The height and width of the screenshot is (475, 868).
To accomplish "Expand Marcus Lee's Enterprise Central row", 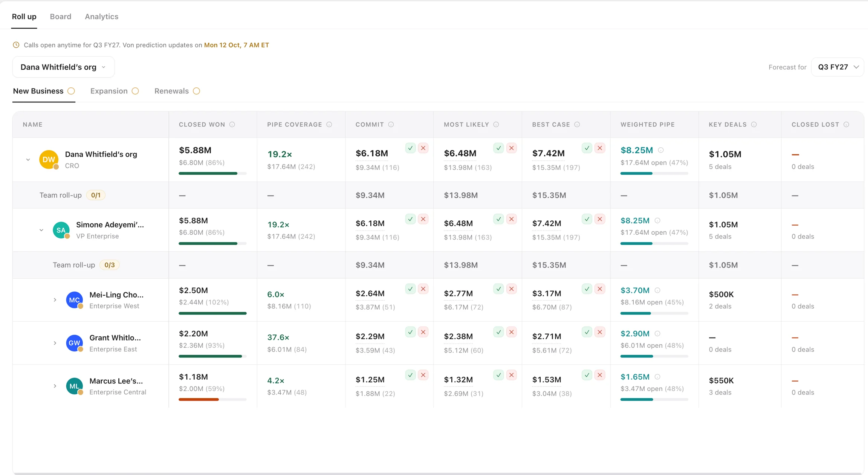I will [x=55, y=386].
